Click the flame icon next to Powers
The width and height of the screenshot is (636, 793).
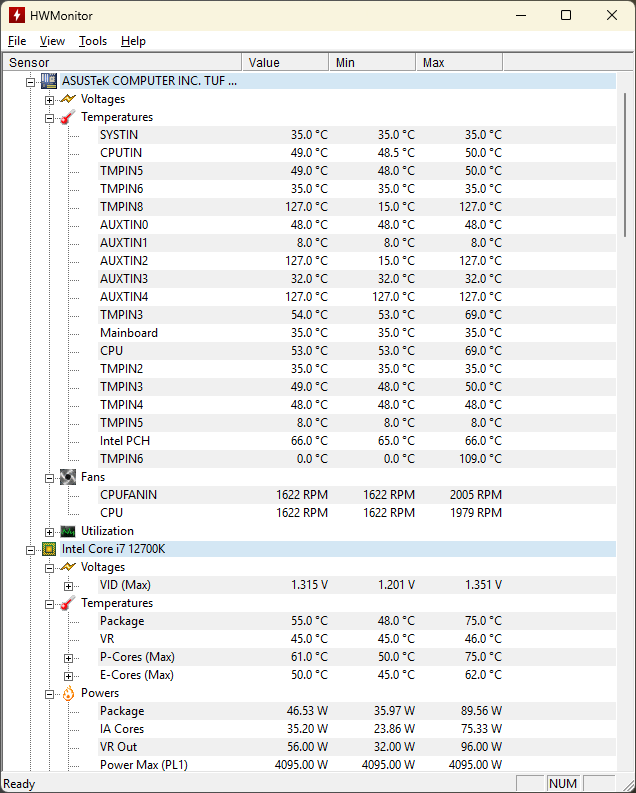coord(67,693)
